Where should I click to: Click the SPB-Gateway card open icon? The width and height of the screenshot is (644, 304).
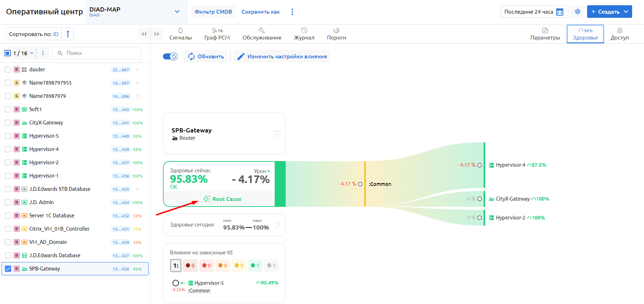tap(277, 133)
